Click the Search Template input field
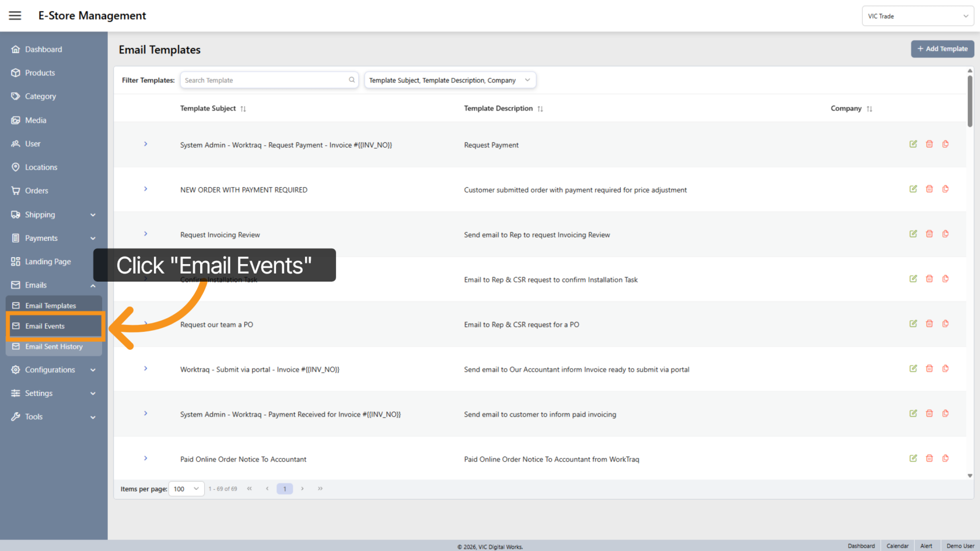This screenshot has width=980, height=551. tap(264, 80)
